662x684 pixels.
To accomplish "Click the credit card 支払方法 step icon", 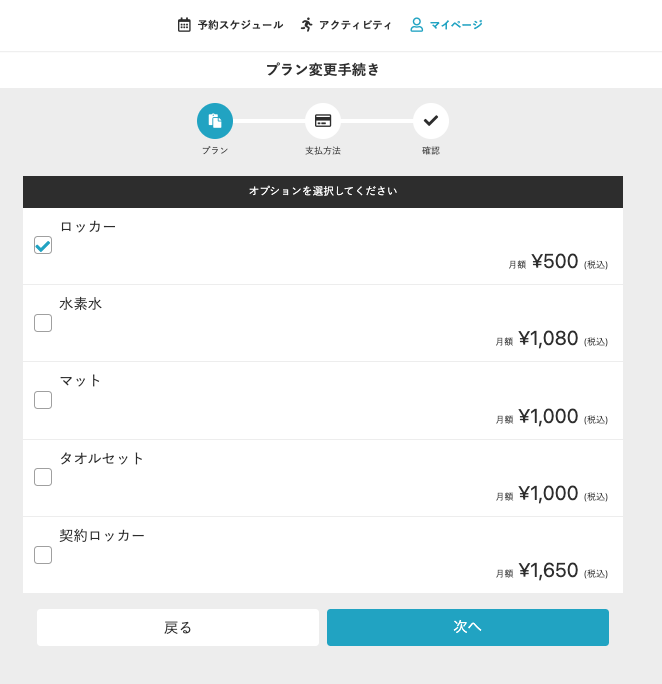I will click(x=323, y=121).
